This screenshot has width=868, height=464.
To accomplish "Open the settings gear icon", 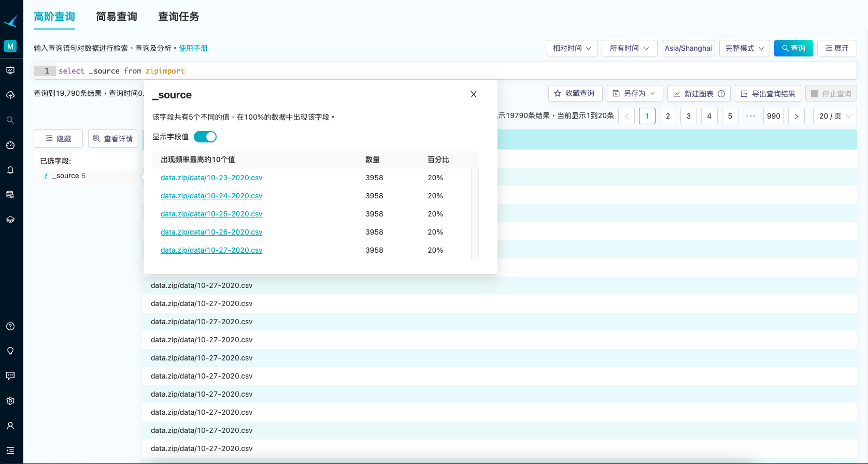I will [x=10, y=401].
